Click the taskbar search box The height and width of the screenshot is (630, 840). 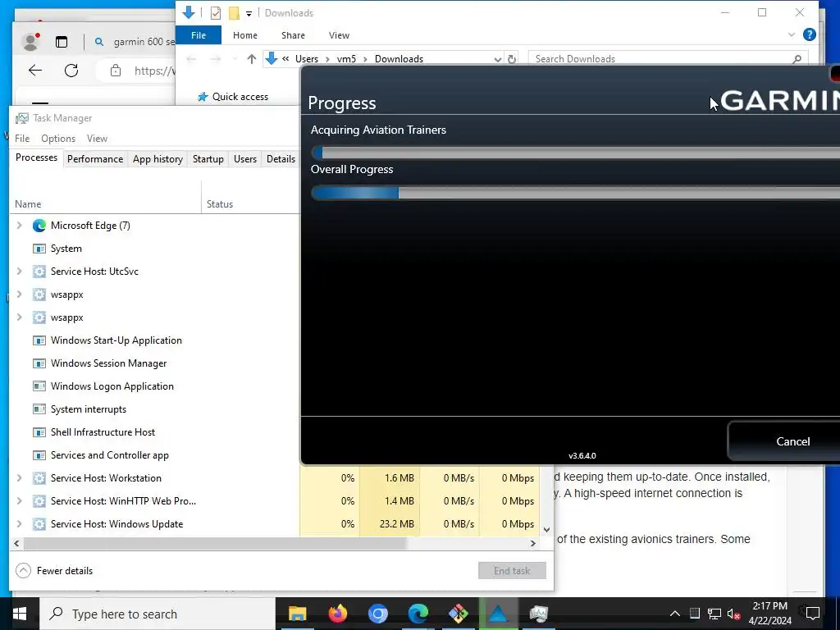point(157,614)
